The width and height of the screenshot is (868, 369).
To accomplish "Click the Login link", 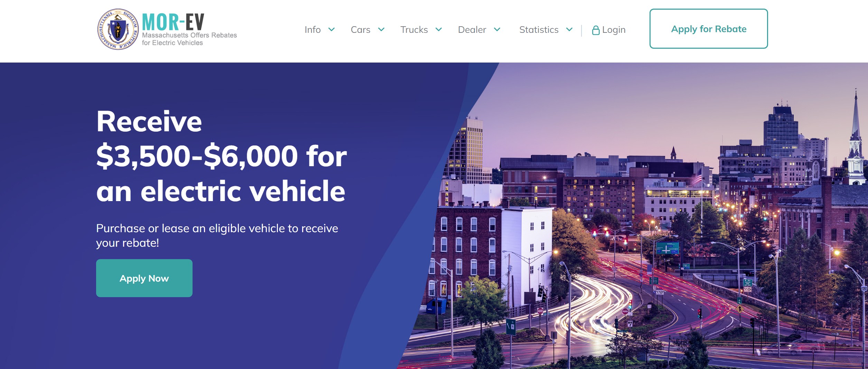I will pyautogui.click(x=614, y=30).
